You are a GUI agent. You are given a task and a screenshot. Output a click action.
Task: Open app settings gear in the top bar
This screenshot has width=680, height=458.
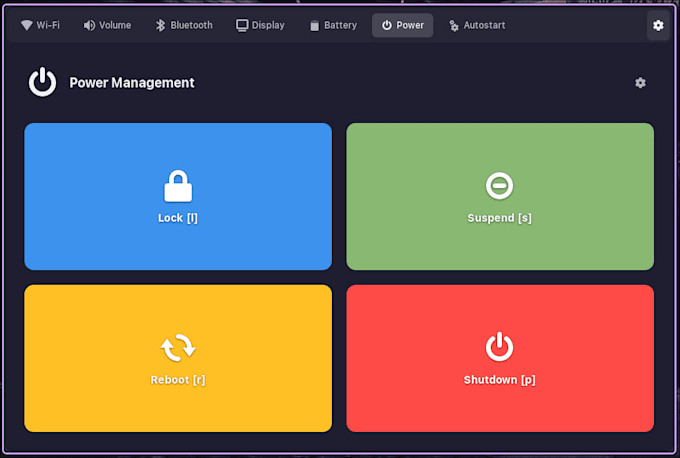click(658, 26)
